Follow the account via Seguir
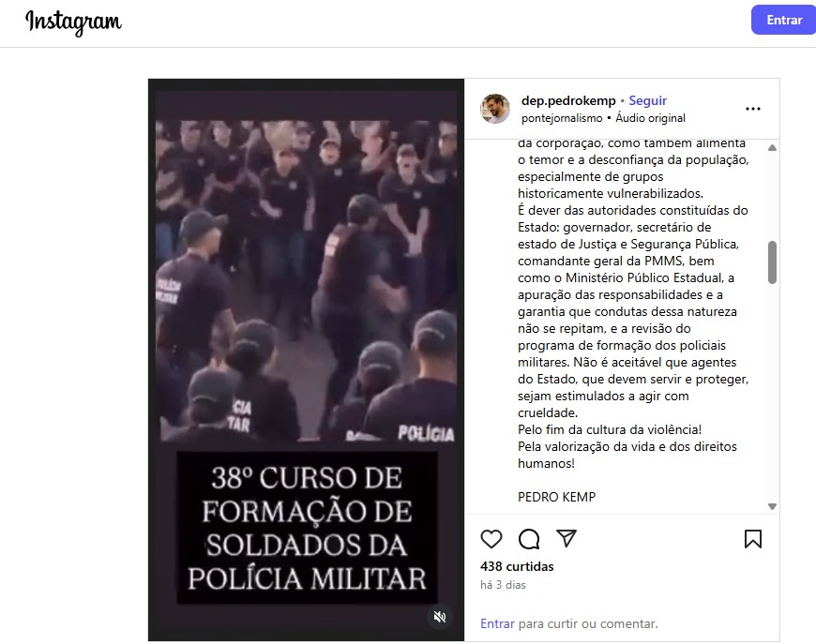 click(647, 100)
